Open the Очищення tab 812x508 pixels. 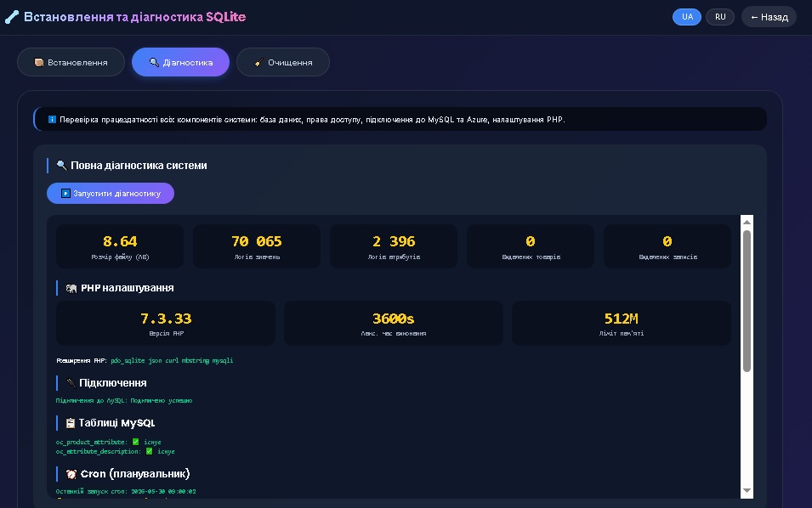pyautogui.click(x=283, y=62)
